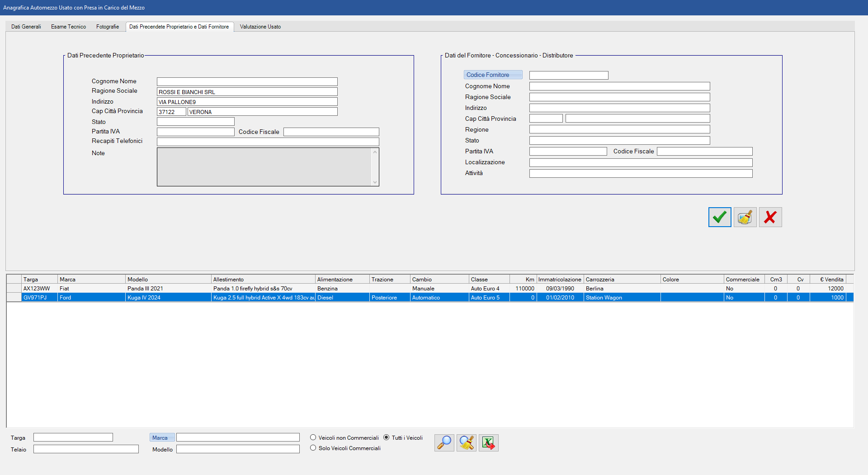Click the 09/03/1990 registration date cell
Screen dimensions: 868x475
560,288
